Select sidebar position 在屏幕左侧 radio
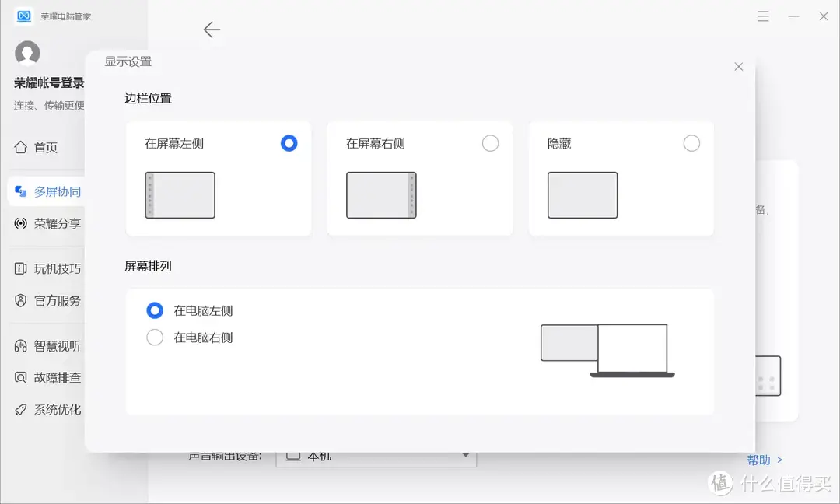 pos(289,143)
